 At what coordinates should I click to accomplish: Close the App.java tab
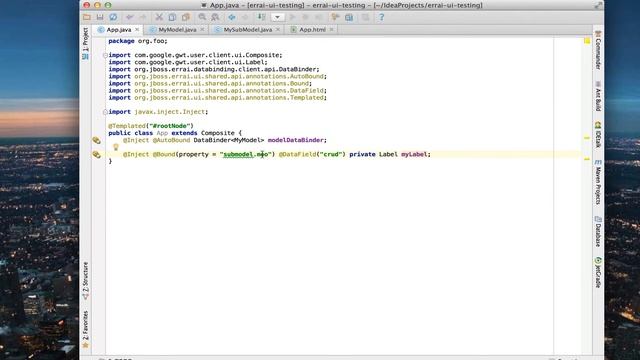click(137, 30)
